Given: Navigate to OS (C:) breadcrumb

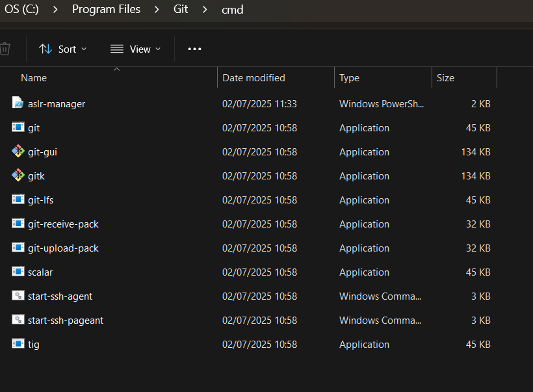Looking at the screenshot, I should click(x=21, y=9).
